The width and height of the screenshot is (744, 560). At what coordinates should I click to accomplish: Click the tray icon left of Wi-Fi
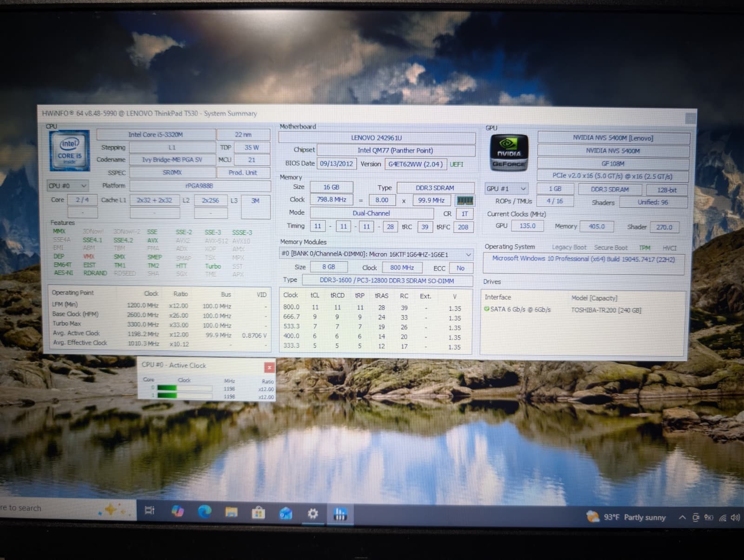[709, 517]
